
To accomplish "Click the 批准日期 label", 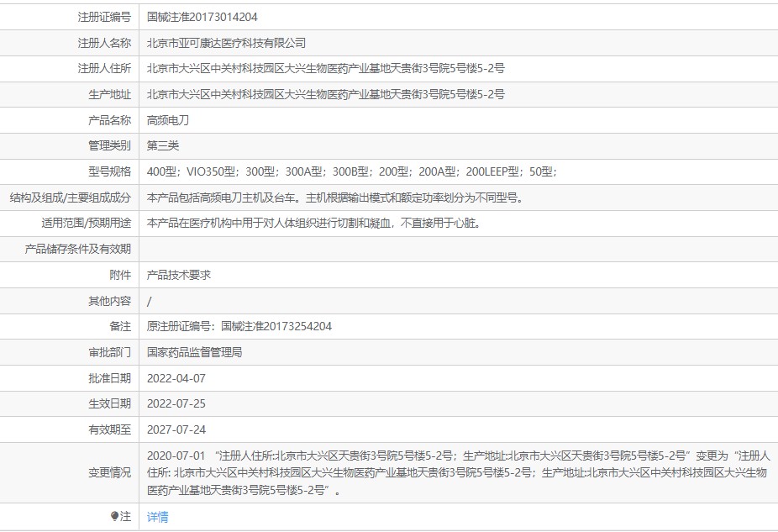I will click(110, 378).
